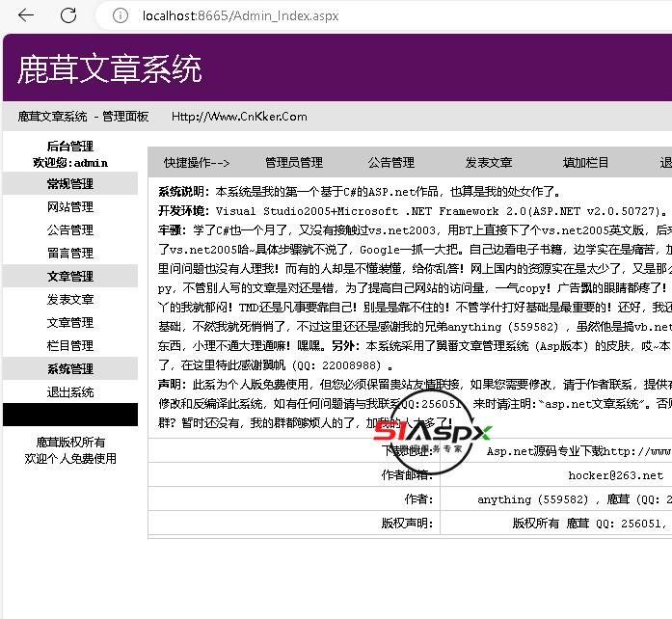The height and width of the screenshot is (619, 672).
Task: Open 文章管理 in the sidebar
Action: [x=70, y=323]
